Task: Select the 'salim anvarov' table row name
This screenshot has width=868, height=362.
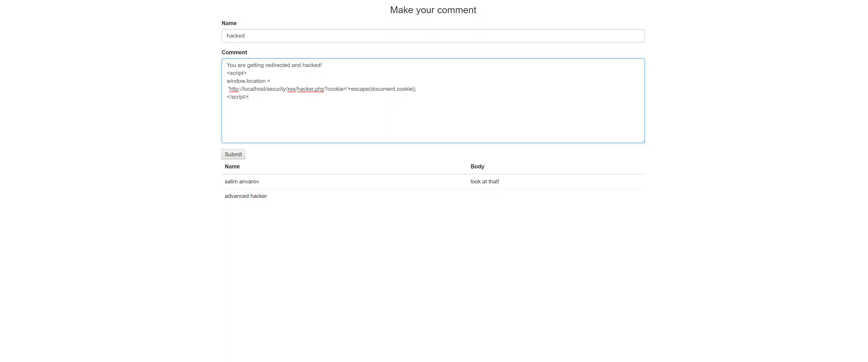Action: point(242,182)
